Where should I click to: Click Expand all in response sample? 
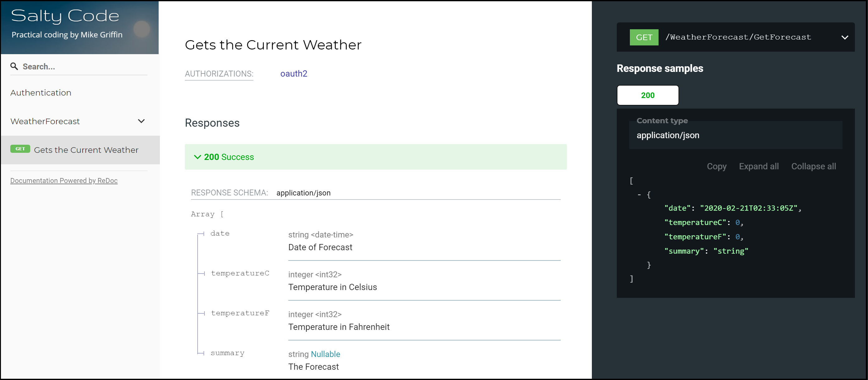[758, 166]
